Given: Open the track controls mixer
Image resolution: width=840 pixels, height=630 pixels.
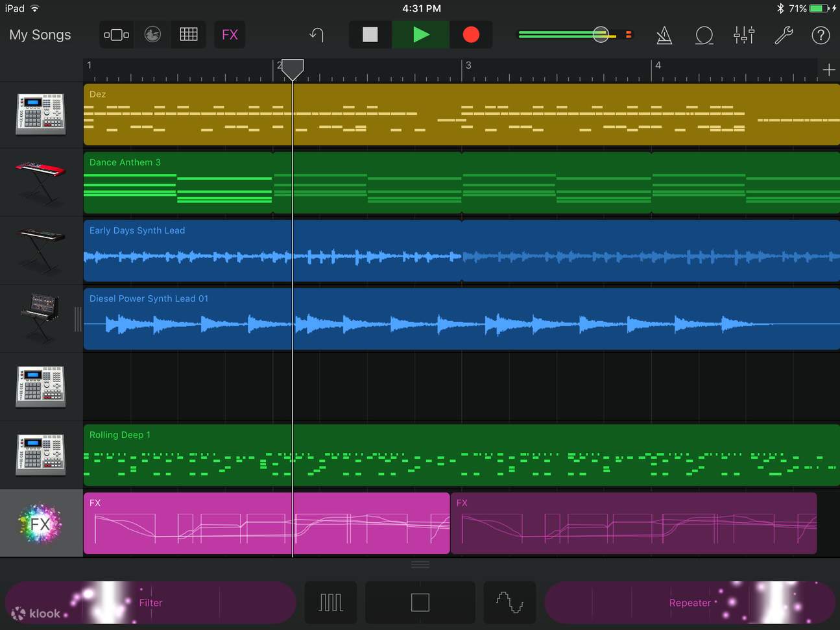Looking at the screenshot, I should click(743, 35).
